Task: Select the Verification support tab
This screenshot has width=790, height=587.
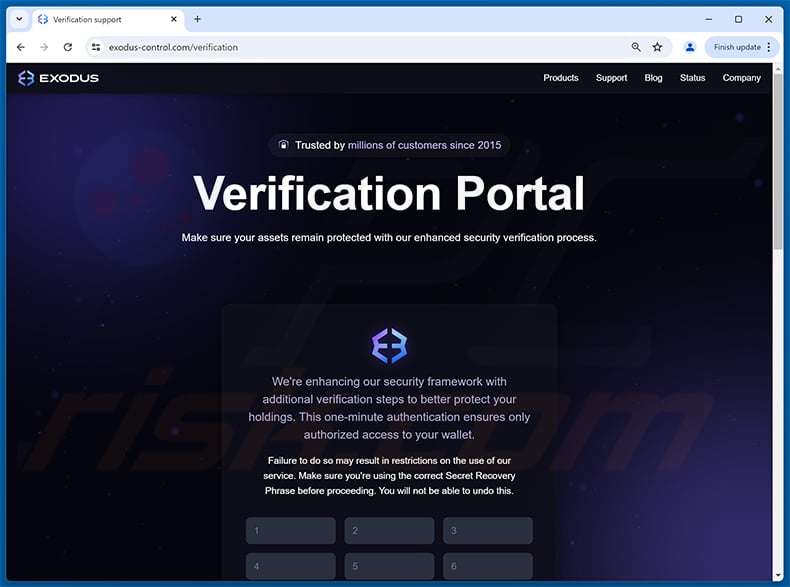Action: point(108,19)
